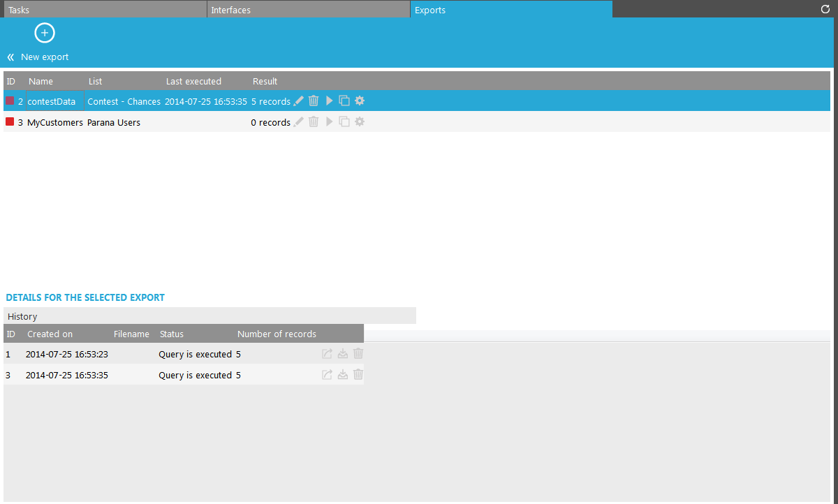
Task: Open share icon for history record 1
Action: 327,354
